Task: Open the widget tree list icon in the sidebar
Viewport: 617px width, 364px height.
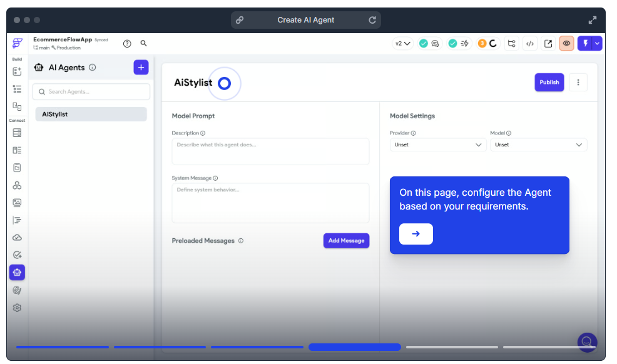Action: click(17, 89)
